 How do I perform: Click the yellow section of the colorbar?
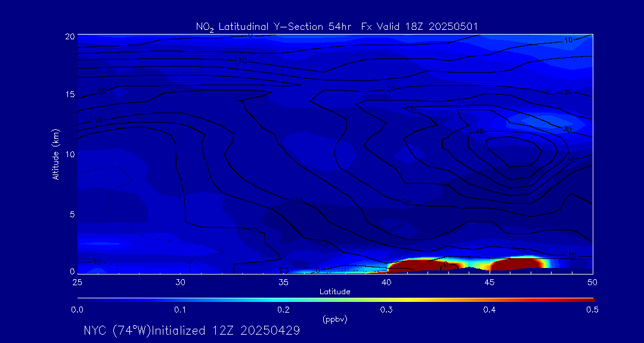click(408, 300)
